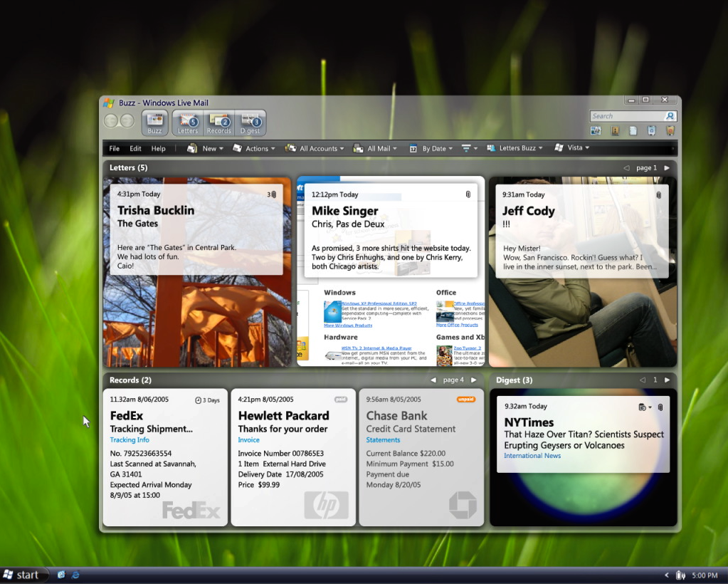Go forward with the round forward arrow

click(x=127, y=121)
